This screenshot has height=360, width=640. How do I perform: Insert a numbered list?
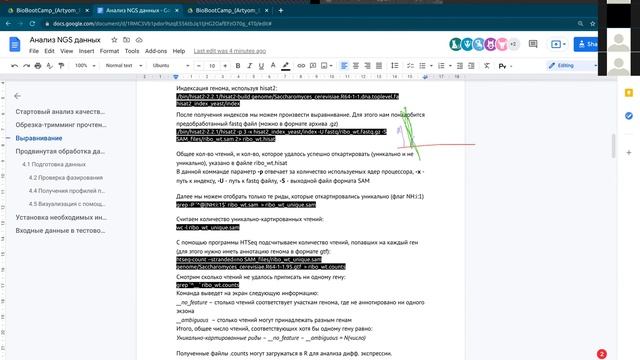(441, 66)
